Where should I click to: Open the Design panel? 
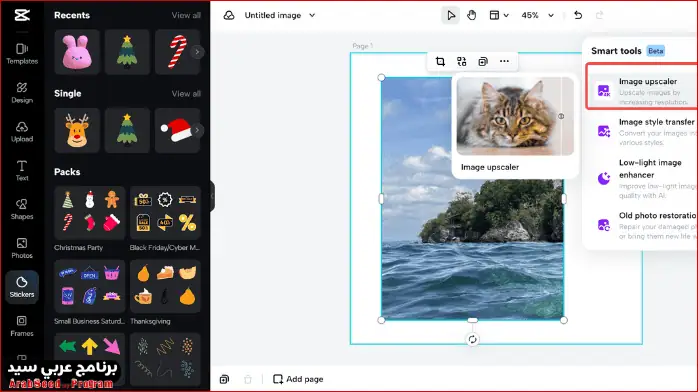tap(22, 93)
